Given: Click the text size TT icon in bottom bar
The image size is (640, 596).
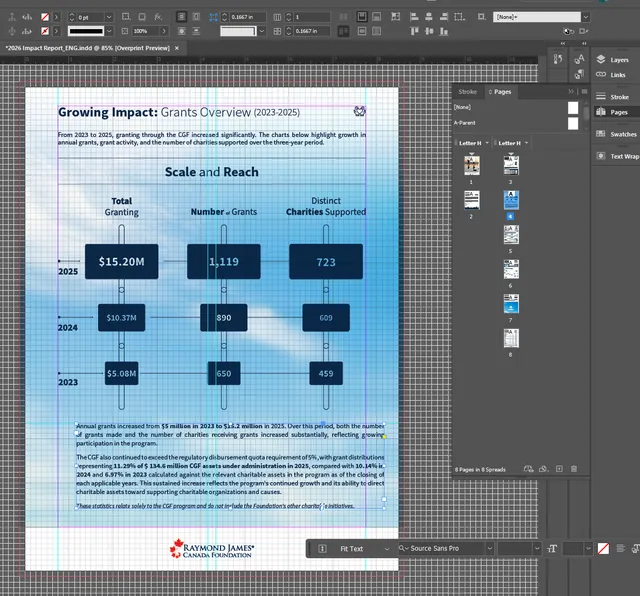Looking at the screenshot, I should pos(552,549).
